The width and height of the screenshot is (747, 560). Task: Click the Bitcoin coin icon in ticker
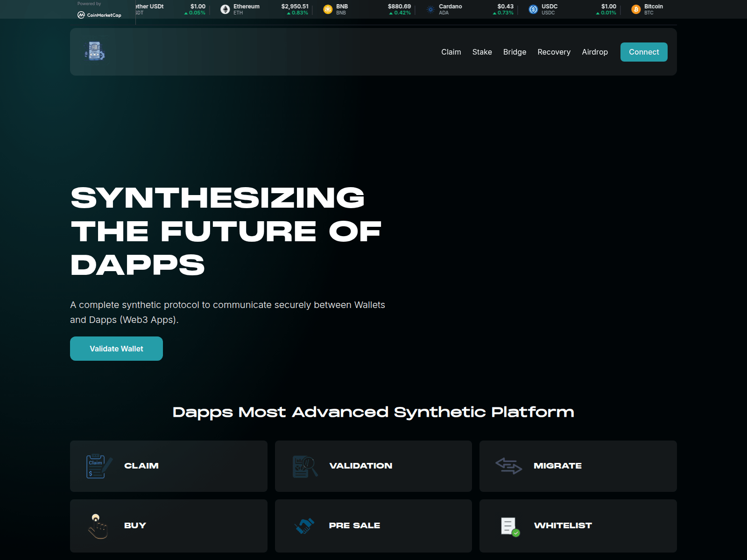point(636,9)
